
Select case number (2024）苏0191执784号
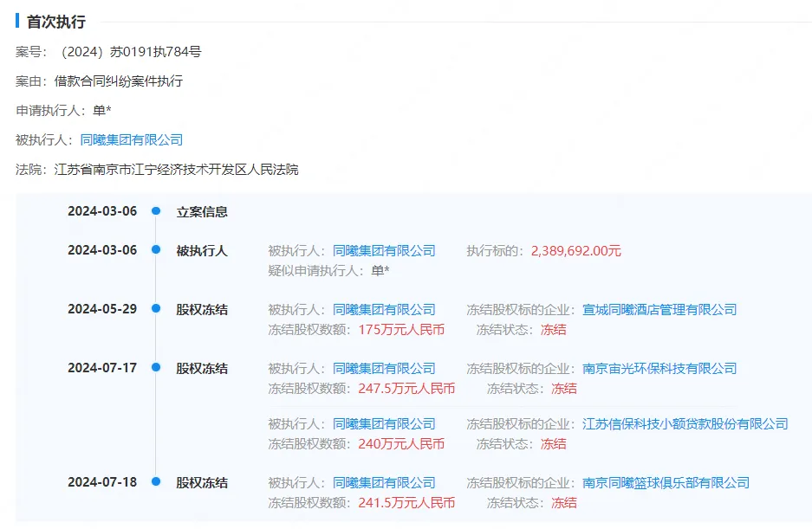(x=131, y=52)
